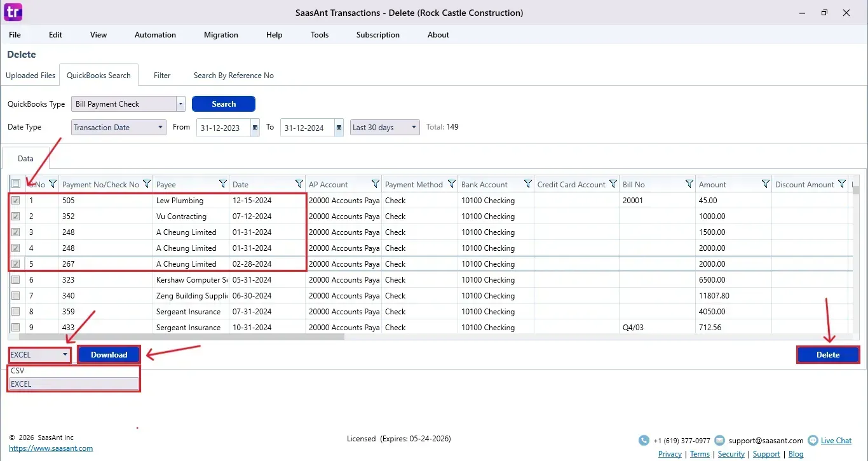Open the File menu

(x=15, y=35)
